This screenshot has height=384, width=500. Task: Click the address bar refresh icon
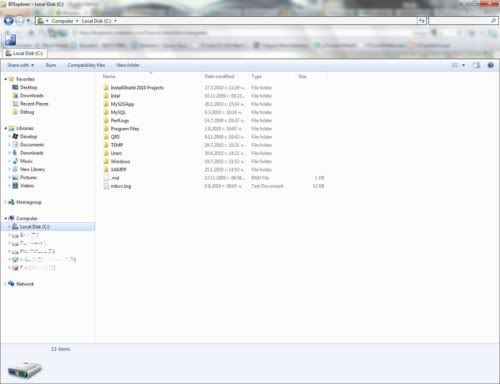tap(422, 21)
